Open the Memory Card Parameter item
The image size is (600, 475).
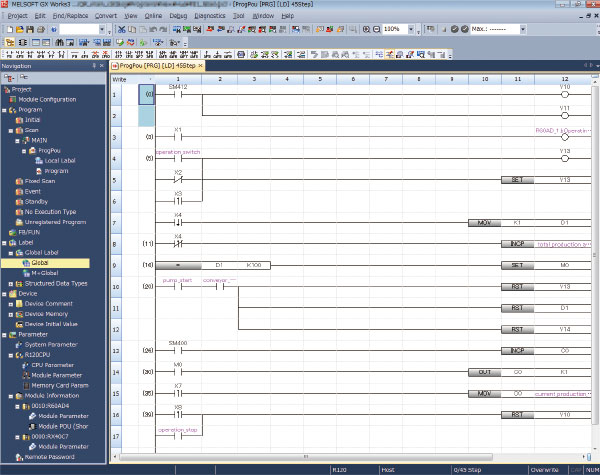point(62,385)
